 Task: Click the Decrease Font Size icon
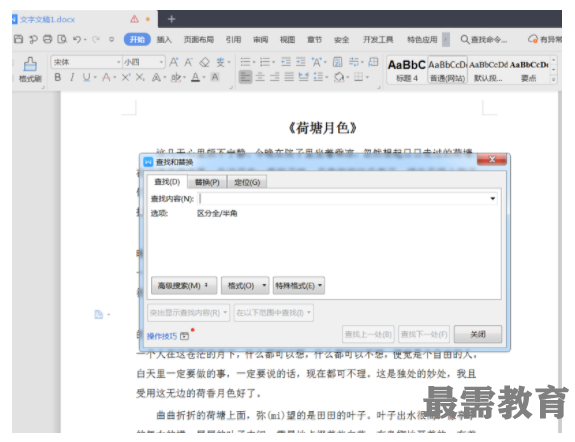pyautogui.click(x=188, y=62)
